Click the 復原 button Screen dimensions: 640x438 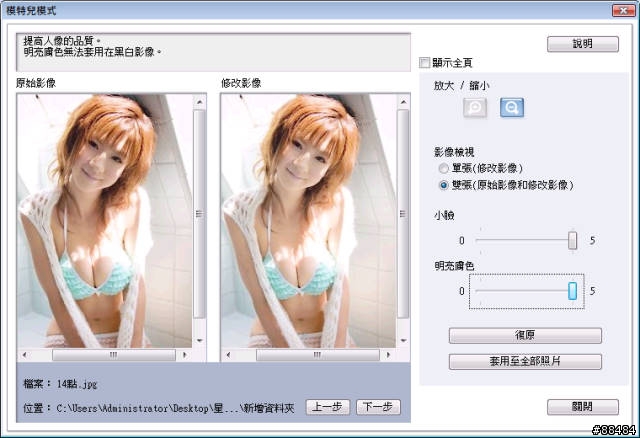point(525,336)
